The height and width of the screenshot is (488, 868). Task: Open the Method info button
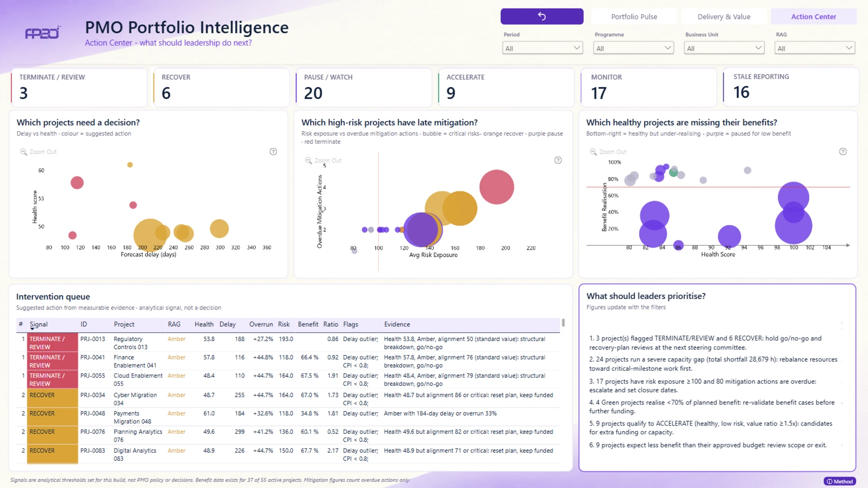click(840, 481)
